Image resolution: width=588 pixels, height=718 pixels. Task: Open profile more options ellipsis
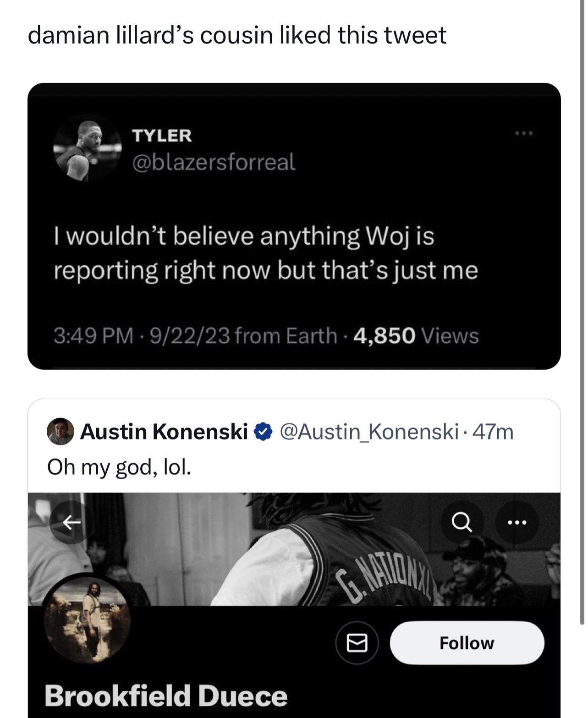tap(517, 522)
